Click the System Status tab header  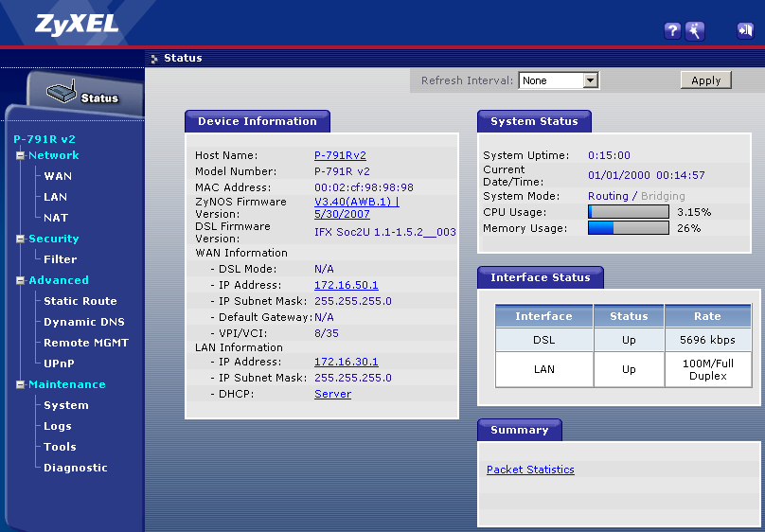pyautogui.click(x=534, y=121)
